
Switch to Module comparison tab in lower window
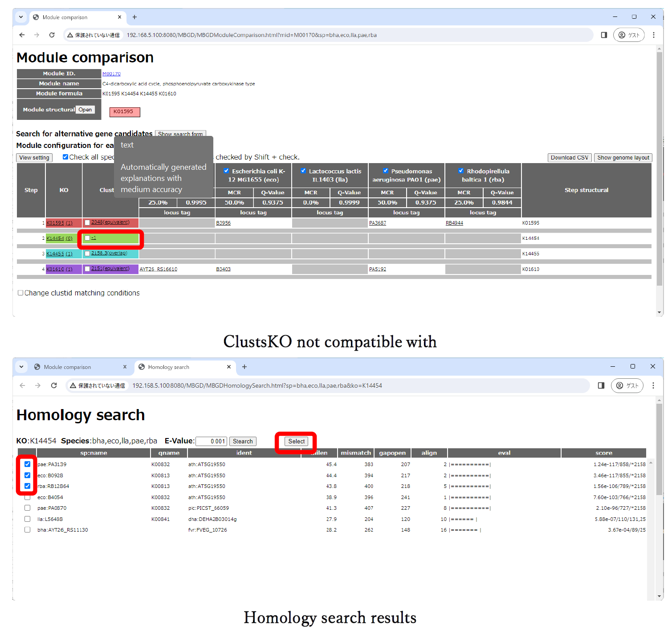[x=67, y=367]
